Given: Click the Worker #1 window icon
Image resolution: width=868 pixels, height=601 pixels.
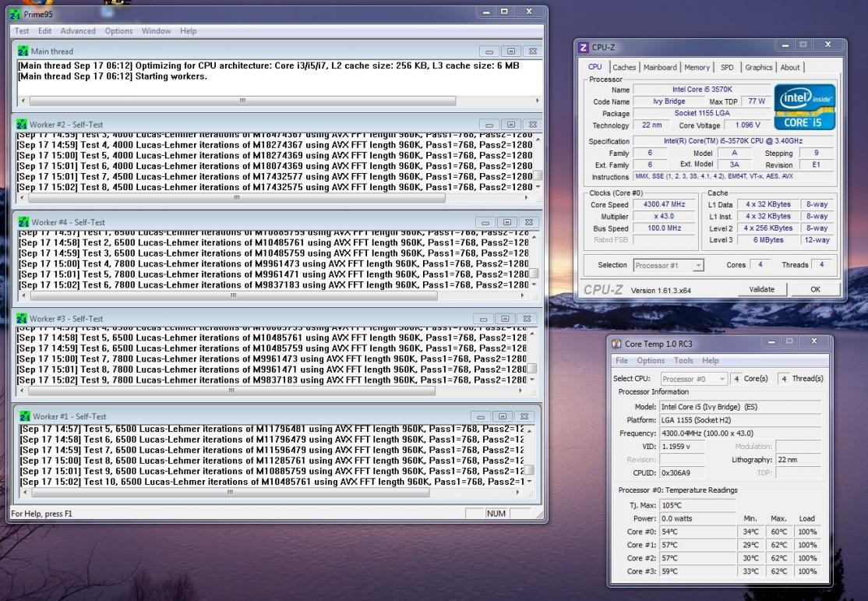Looking at the screenshot, I should (x=25, y=416).
